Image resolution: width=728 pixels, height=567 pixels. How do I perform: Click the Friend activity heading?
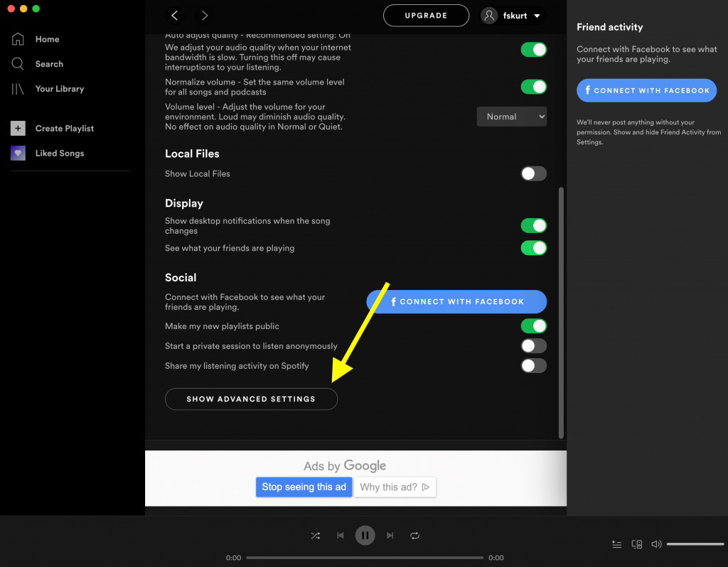(x=609, y=27)
